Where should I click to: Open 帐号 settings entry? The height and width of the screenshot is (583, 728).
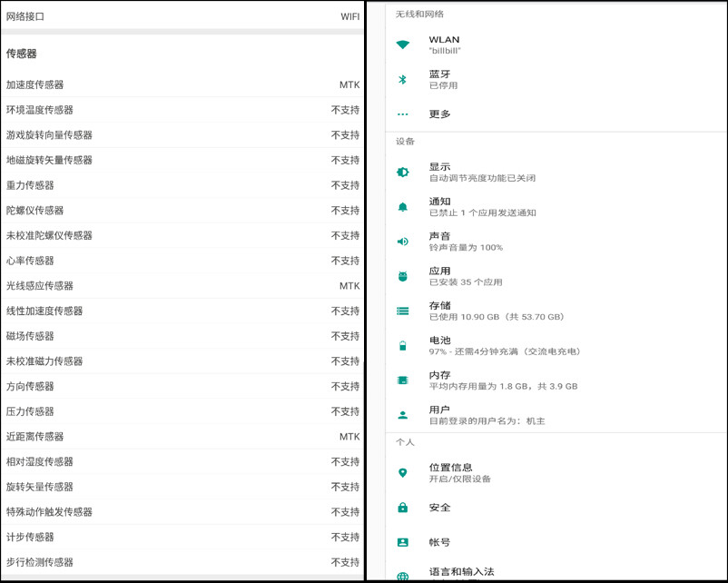click(x=556, y=542)
